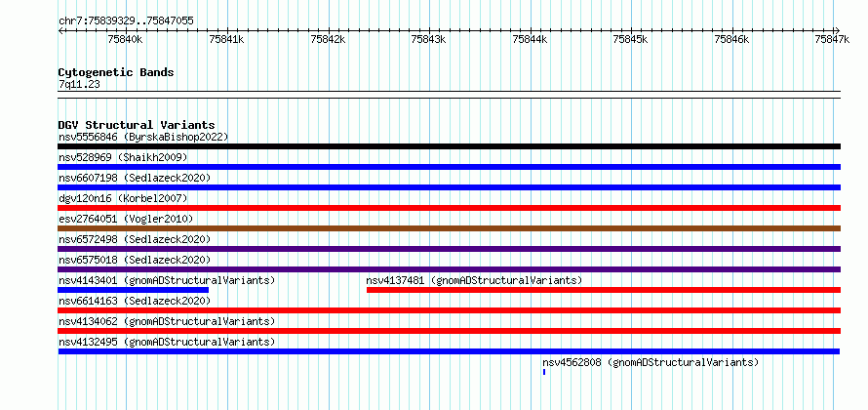
Task: Select the short blue nsv4143401 bar
Action: coord(133,290)
